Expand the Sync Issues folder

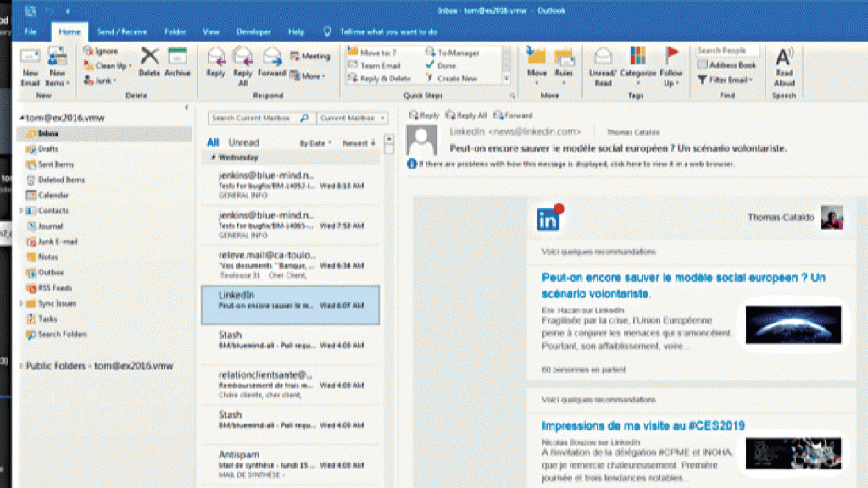(21, 304)
